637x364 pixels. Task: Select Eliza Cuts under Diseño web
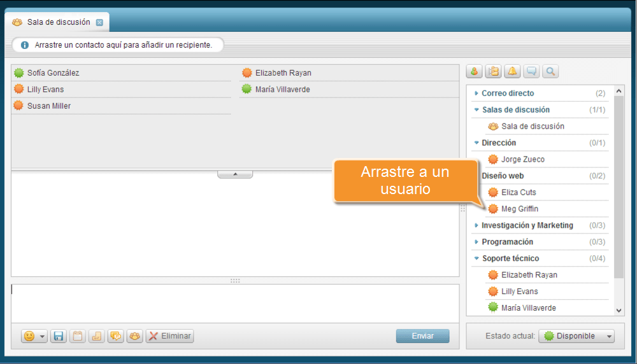coord(519,192)
